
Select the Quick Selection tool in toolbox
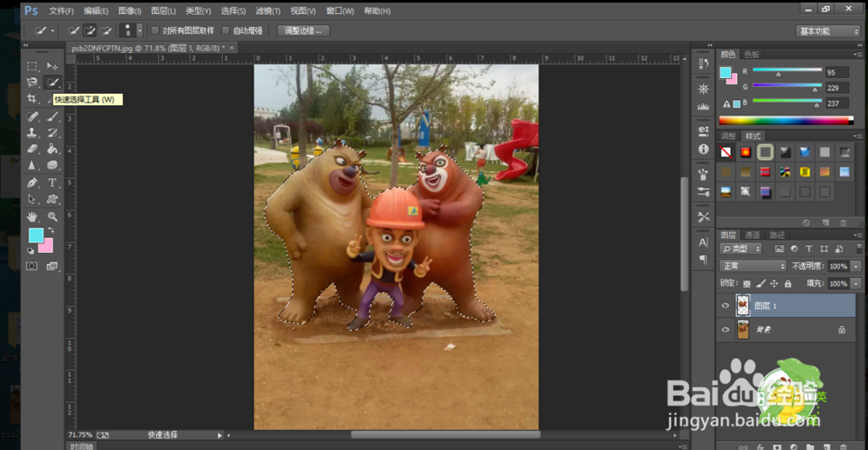pyautogui.click(x=53, y=83)
